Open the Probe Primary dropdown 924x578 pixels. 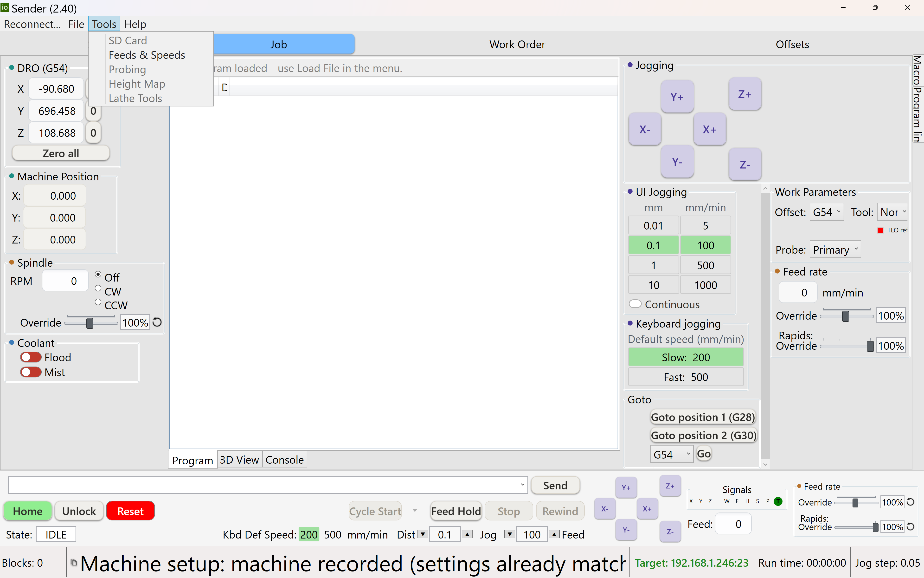click(835, 250)
